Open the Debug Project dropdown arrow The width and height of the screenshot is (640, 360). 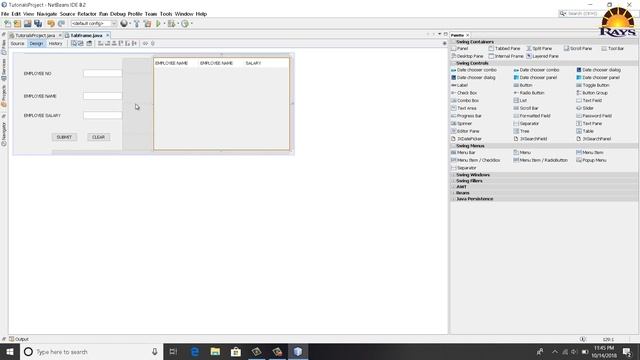coord(178,24)
